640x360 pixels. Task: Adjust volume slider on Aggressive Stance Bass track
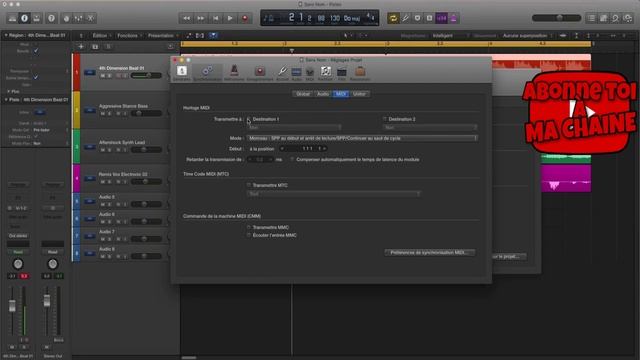coord(147,113)
